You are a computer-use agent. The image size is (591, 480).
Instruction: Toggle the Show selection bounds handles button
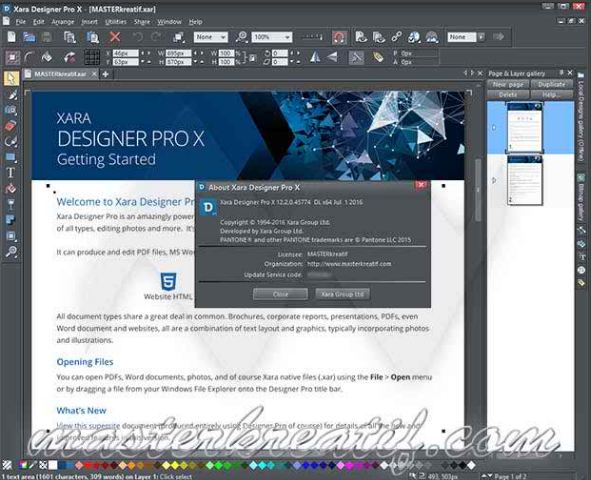coord(12,57)
